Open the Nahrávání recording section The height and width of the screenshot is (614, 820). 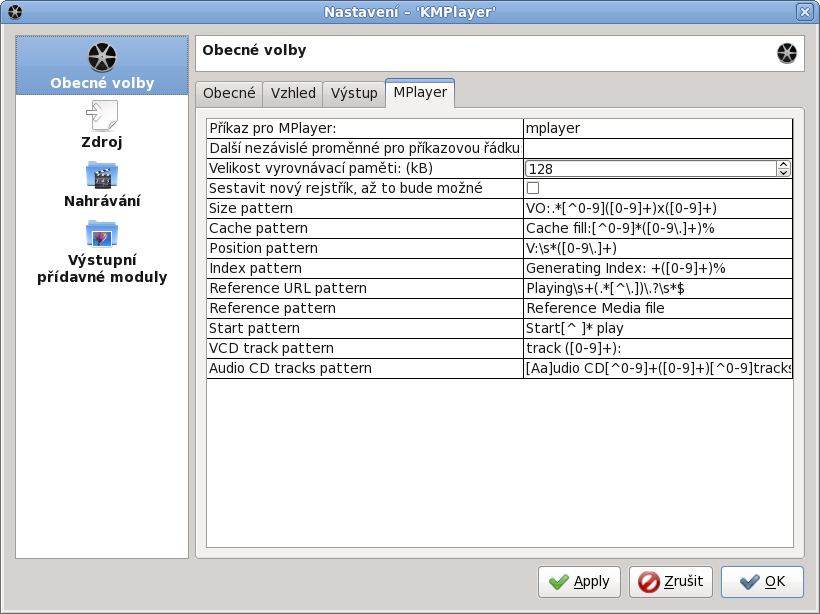tap(102, 183)
